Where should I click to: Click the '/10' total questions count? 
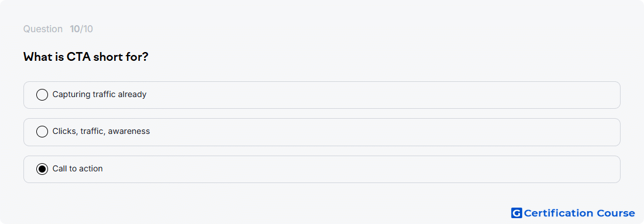tap(87, 29)
